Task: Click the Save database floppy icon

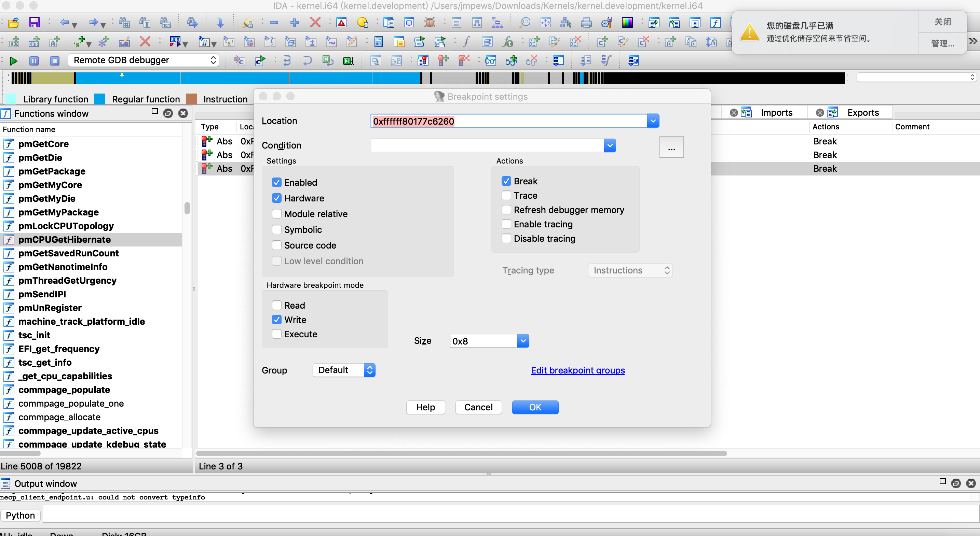Action: (34, 23)
